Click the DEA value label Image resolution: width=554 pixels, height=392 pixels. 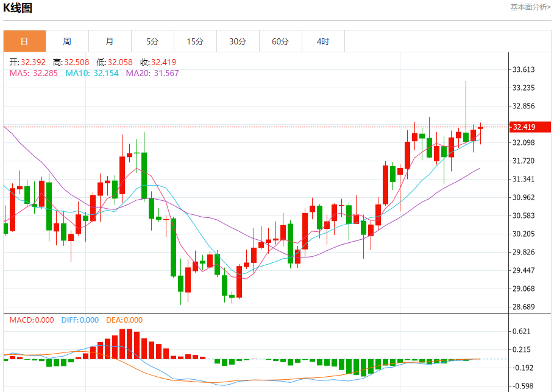tap(124, 320)
